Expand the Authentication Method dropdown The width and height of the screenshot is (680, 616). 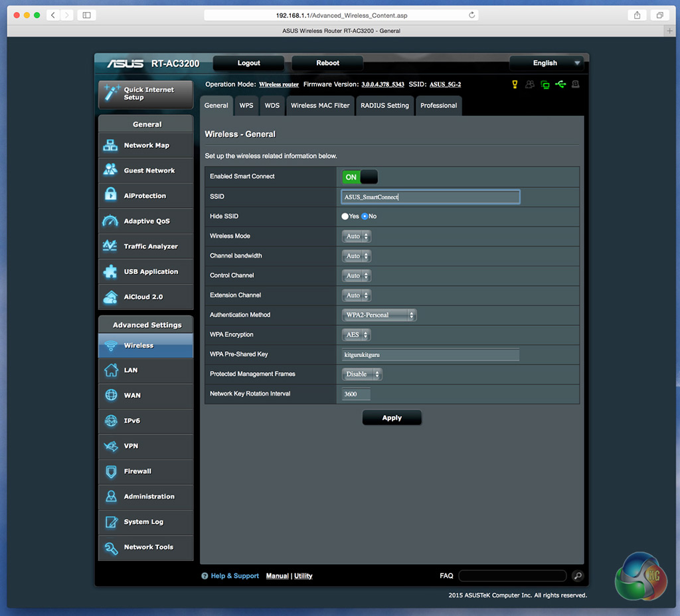[379, 315]
